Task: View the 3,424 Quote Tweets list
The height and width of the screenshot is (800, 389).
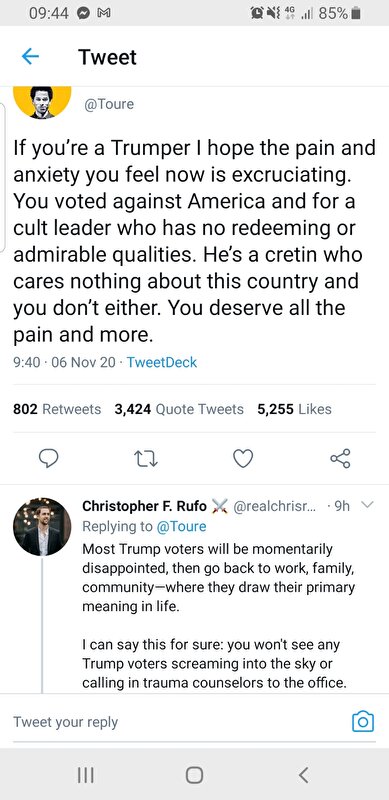Action: 179,409
